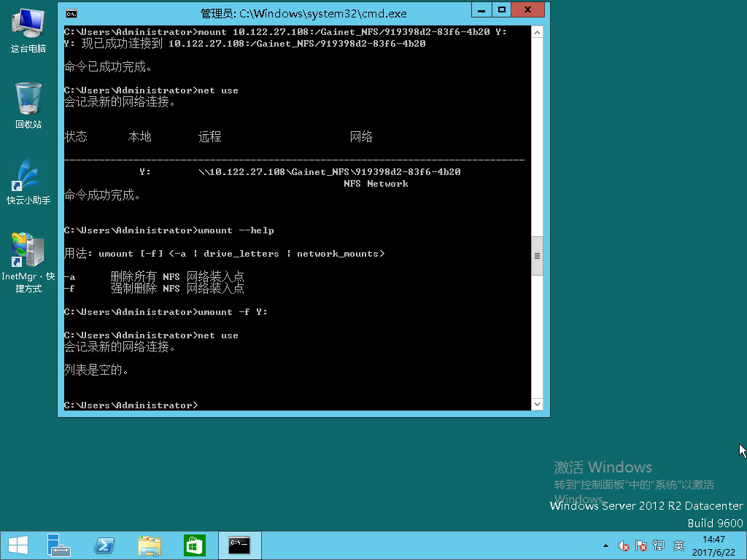Image resolution: width=747 pixels, height=560 pixels.
Task: Click the muted speaker volume icon
Action: click(x=624, y=545)
